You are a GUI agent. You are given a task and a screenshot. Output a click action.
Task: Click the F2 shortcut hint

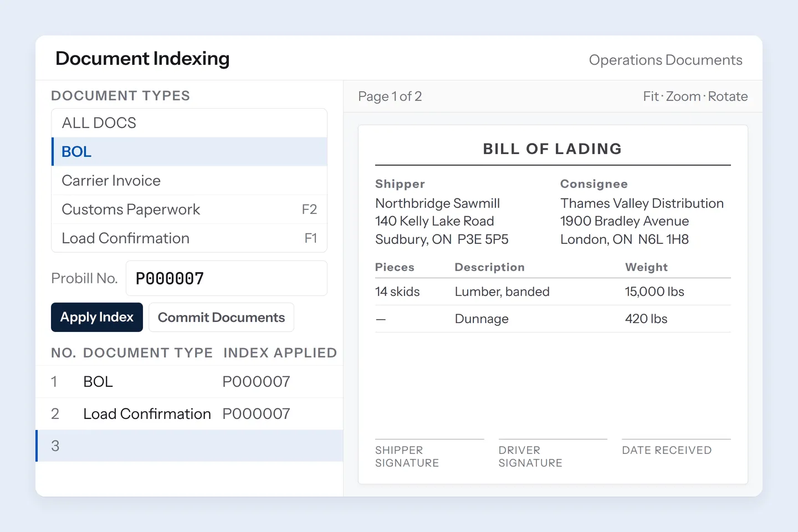(309, 209)
